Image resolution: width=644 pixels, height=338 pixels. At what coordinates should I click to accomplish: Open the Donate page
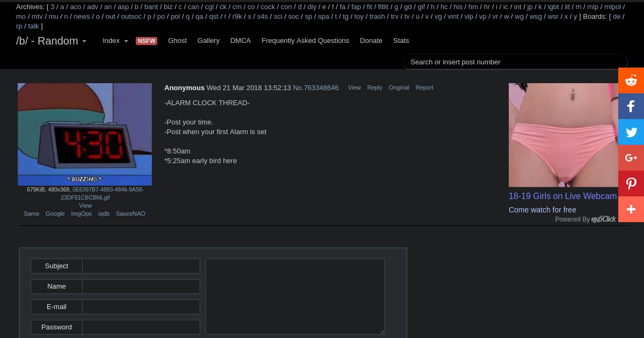pos(371,41)
